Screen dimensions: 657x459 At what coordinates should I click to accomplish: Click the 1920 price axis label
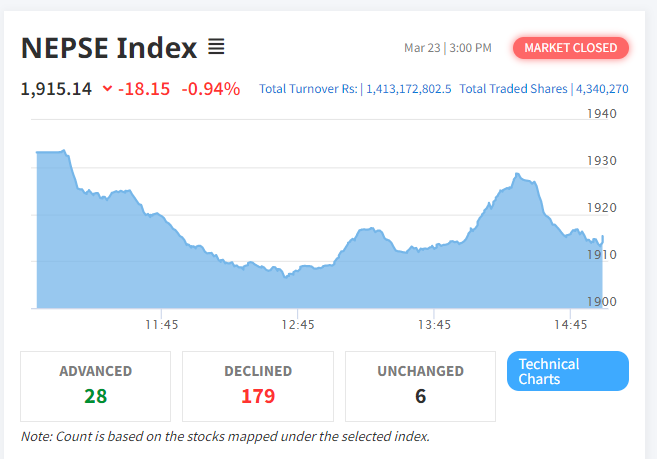tap(602, 207)
